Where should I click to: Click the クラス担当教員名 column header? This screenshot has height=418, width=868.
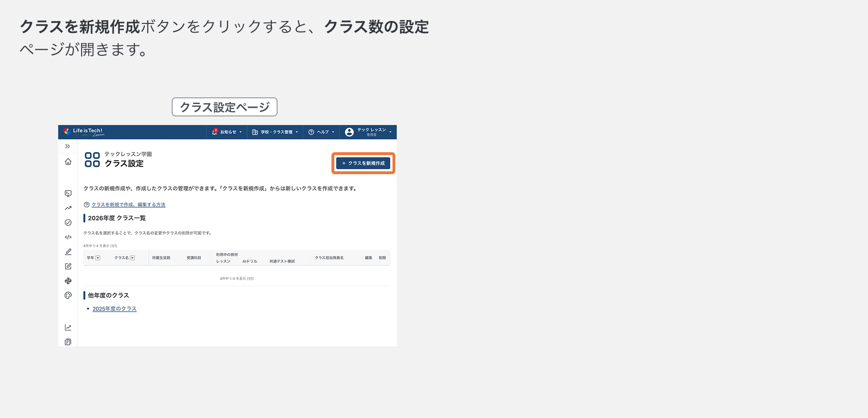tap(329, 258)
